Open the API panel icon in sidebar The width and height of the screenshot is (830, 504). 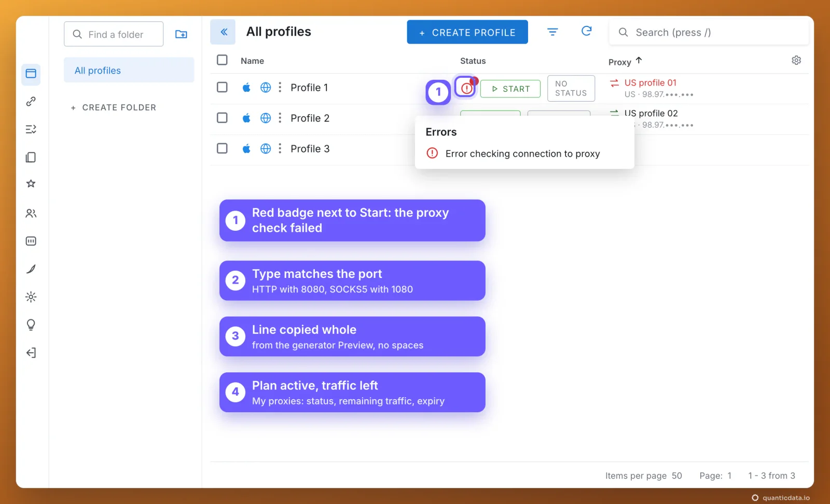pyautogui.click(x=31, y=241)
